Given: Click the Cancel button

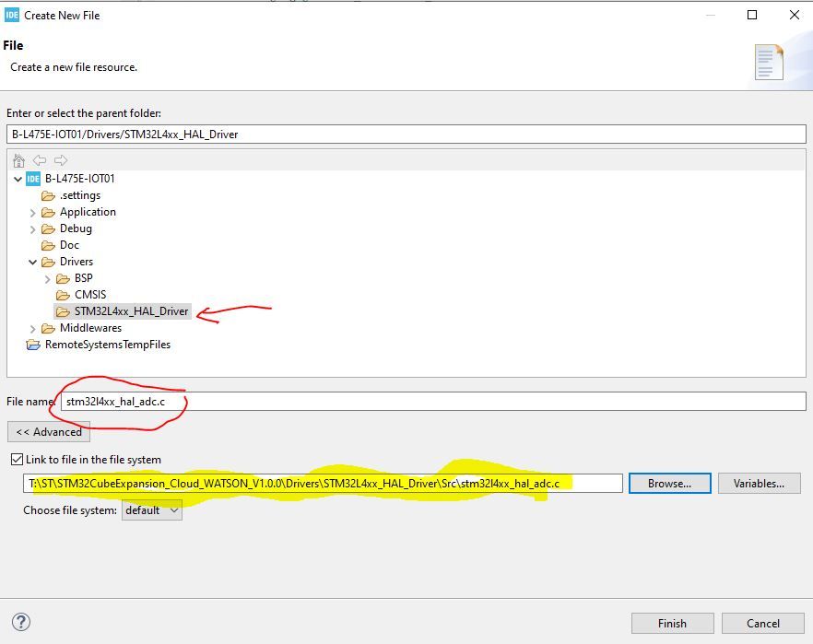Looking at the screenshot, I should pyautogui.click(x=762, y=624).
